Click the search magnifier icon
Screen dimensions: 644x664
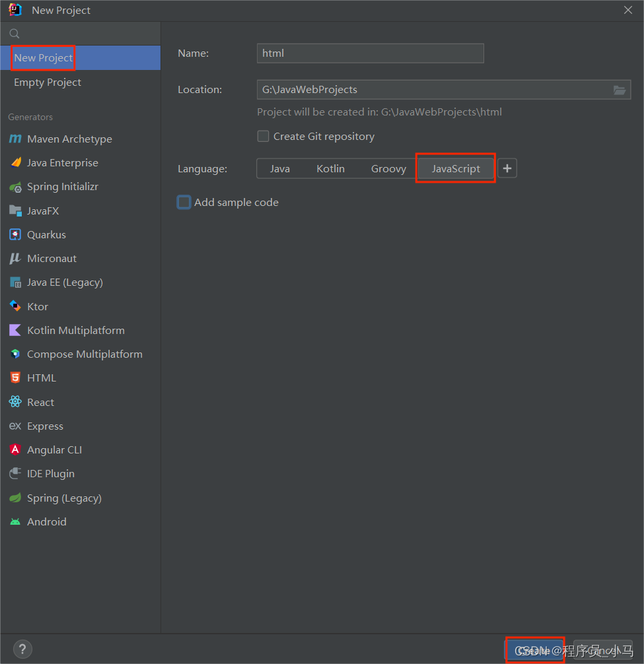[15, 34]
